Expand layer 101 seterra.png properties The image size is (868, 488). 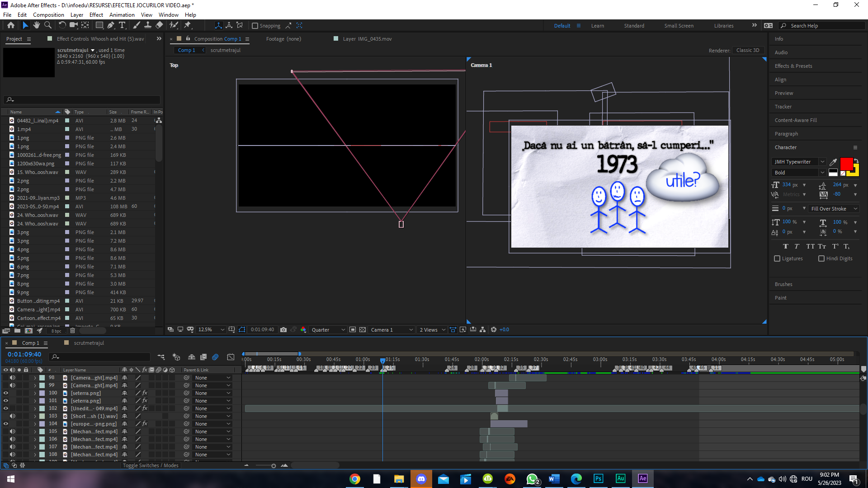click(35, 401)
